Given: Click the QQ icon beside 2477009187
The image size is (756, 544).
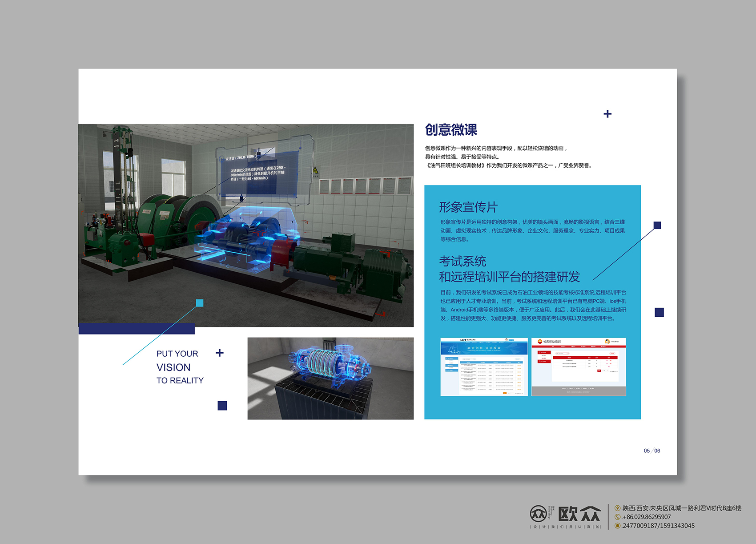Looking at the screenshot, I should [617, 526].
